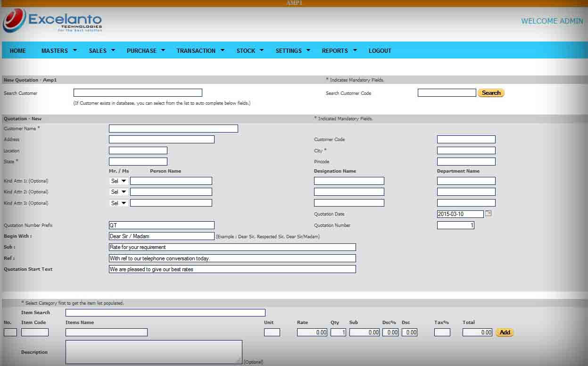The image size is (588, 366).
Task: Select the Item Search input box
Action: click(x=165, y=312)
